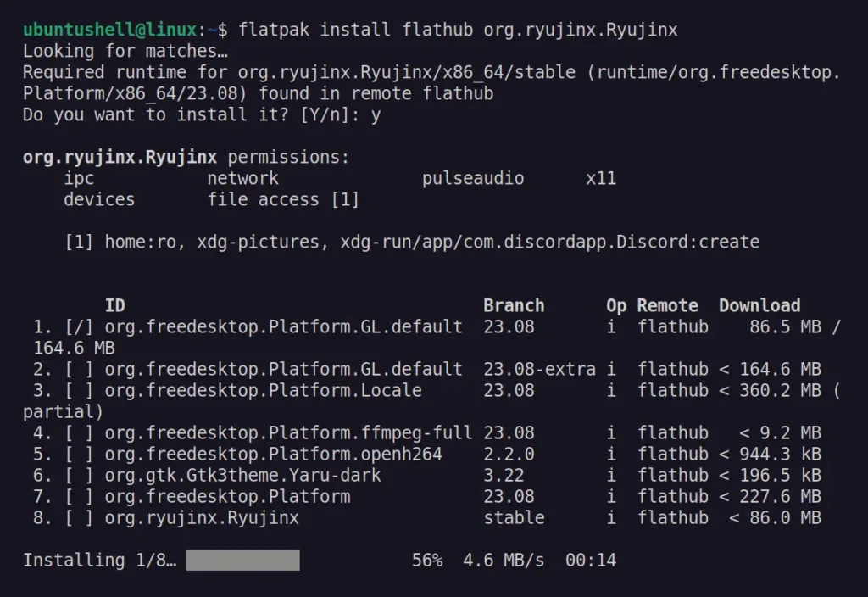Viewport: 868px width, 597px height.
Task: Click the ID column header
Action: 114,305
